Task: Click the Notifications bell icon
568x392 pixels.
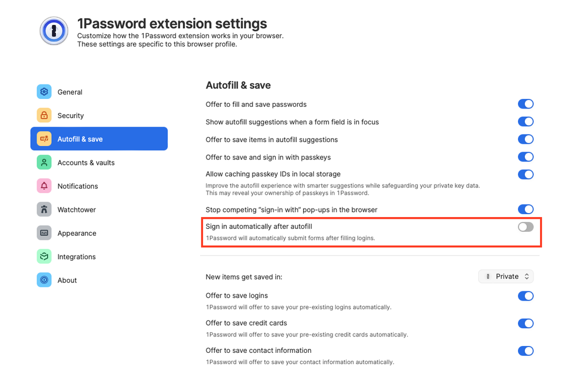Action: [x=44, y=186]
